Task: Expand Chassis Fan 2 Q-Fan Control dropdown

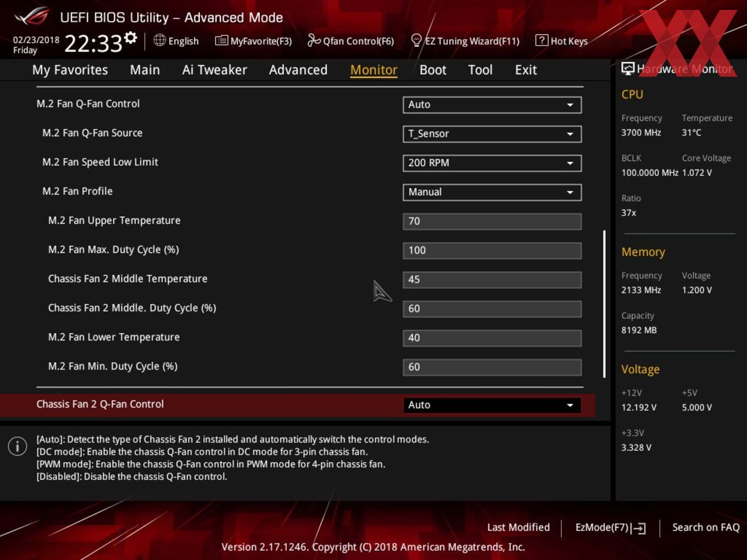Action: point(492,405)
